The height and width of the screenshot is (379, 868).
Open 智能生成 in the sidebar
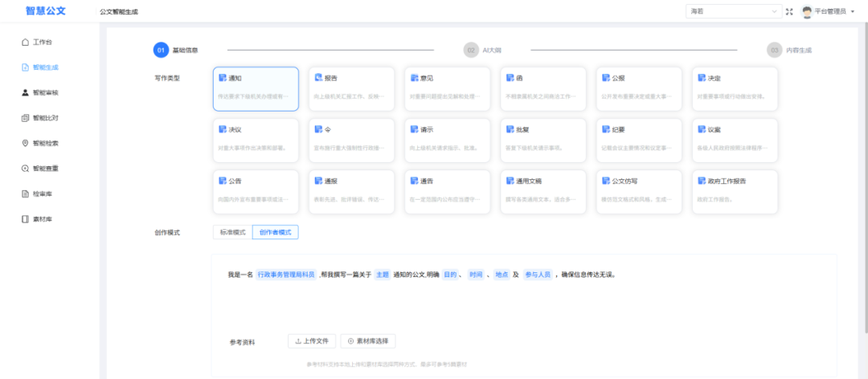[40, 67]
